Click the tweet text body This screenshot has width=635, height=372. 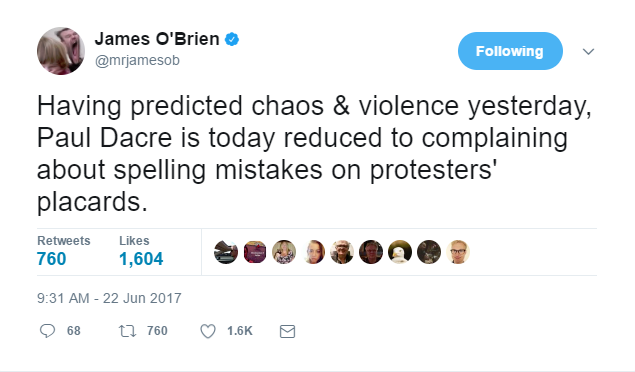[314, 153]
